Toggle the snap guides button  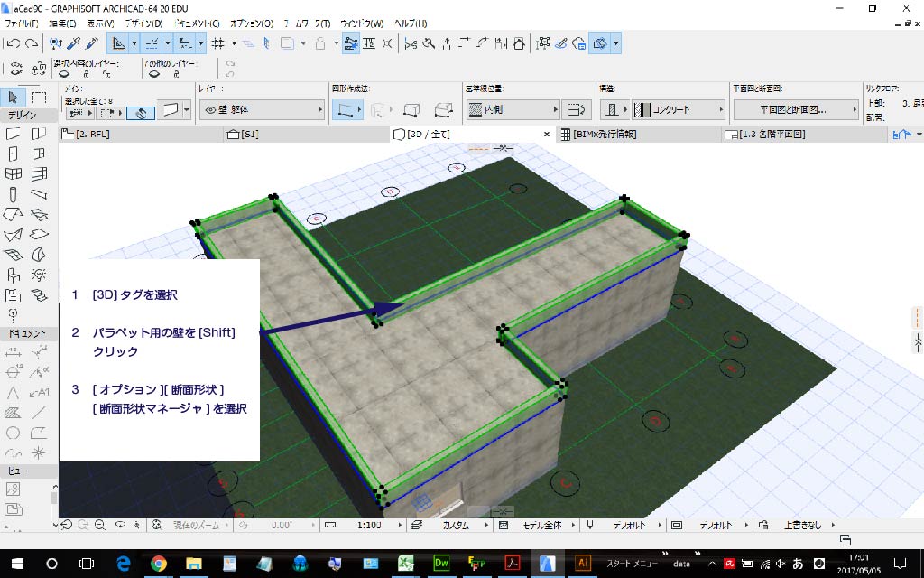(x=152, y=43)
